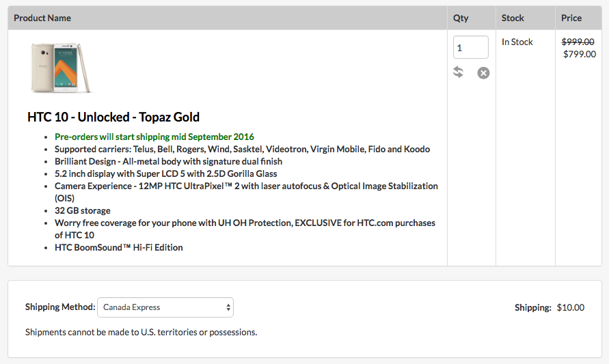This screenshot has width=609, height=364.
Task: Click the pre-orders shipping notice text
Action: coord(154,137)
